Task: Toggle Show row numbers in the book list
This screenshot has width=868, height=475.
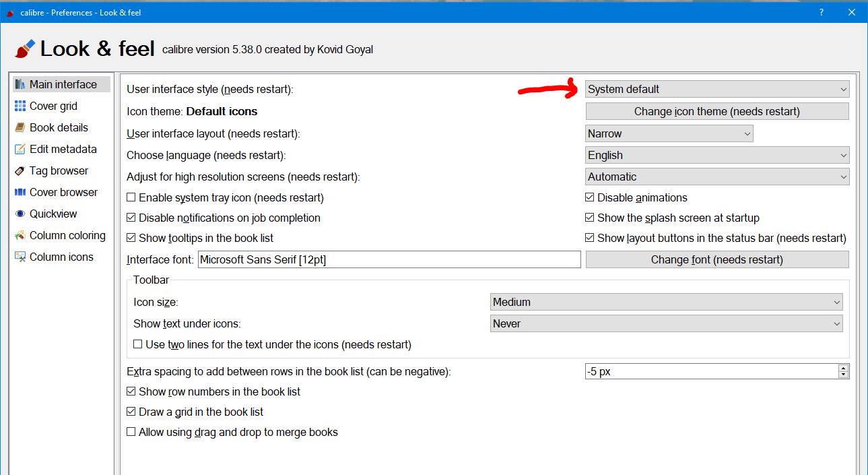Action: point(131,391)
